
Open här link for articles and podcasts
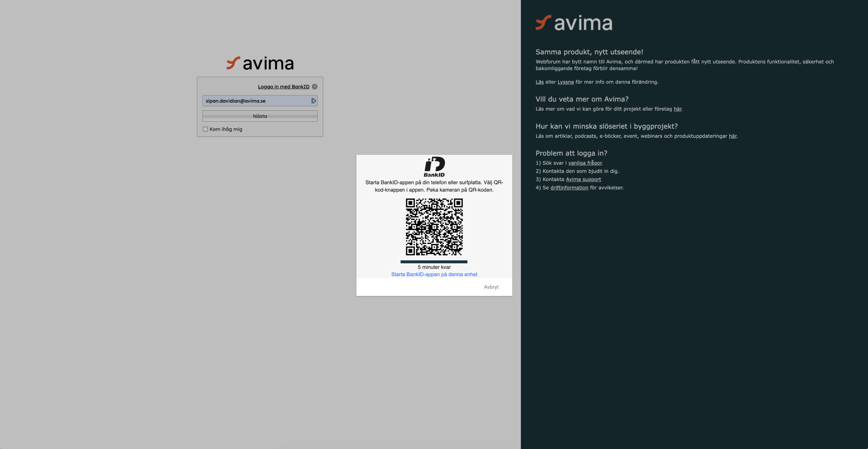tap(733, 136)
